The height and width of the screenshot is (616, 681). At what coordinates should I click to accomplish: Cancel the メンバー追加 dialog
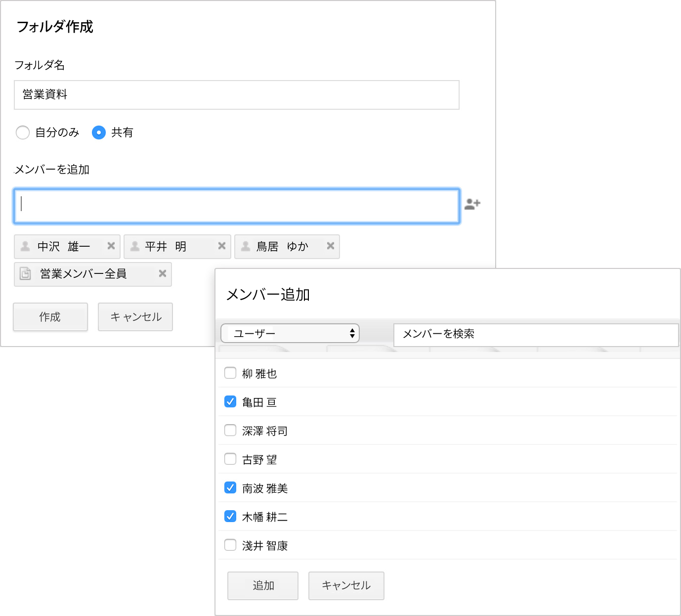click(x=346, y=586)
